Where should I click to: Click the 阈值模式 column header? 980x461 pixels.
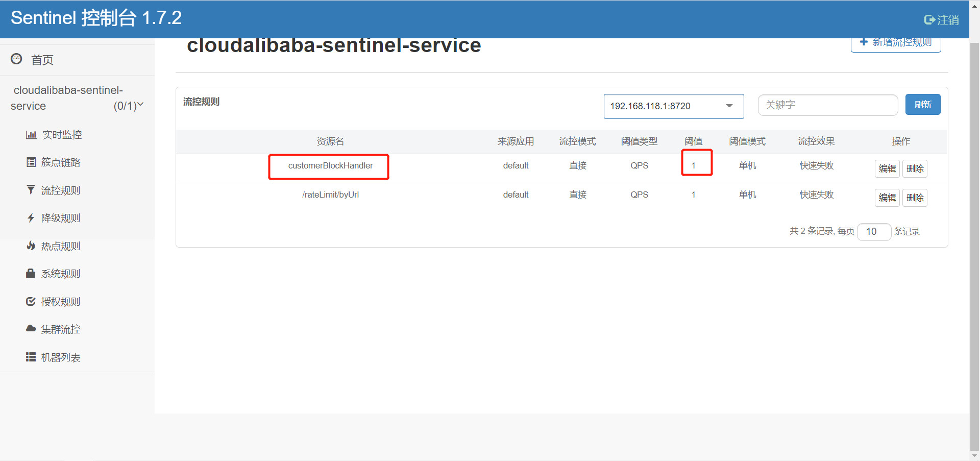click(x=747, y=141)
